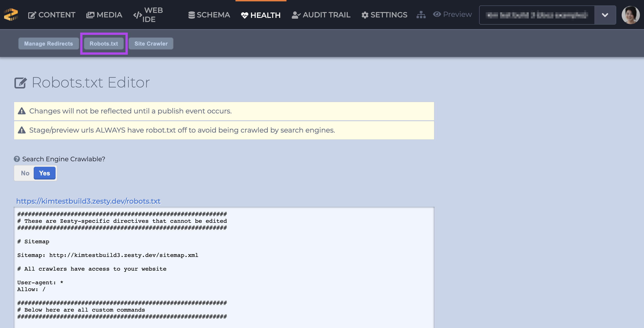This screenshot has height=328, width=644.
Task: Expand the instance selector chevron
Action: (x=605, y=15)
